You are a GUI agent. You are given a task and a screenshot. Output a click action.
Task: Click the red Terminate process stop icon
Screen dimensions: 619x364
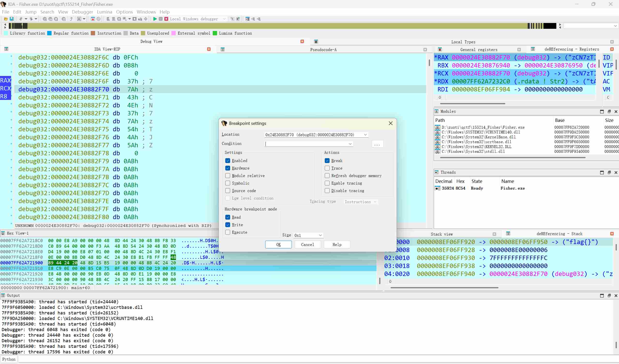tap(166, 19)
